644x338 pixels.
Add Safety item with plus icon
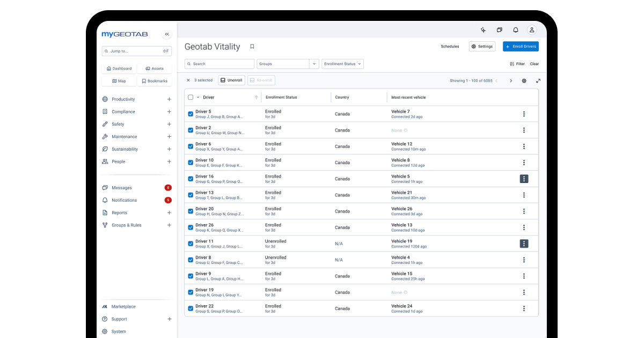click(x=169, y=124)
